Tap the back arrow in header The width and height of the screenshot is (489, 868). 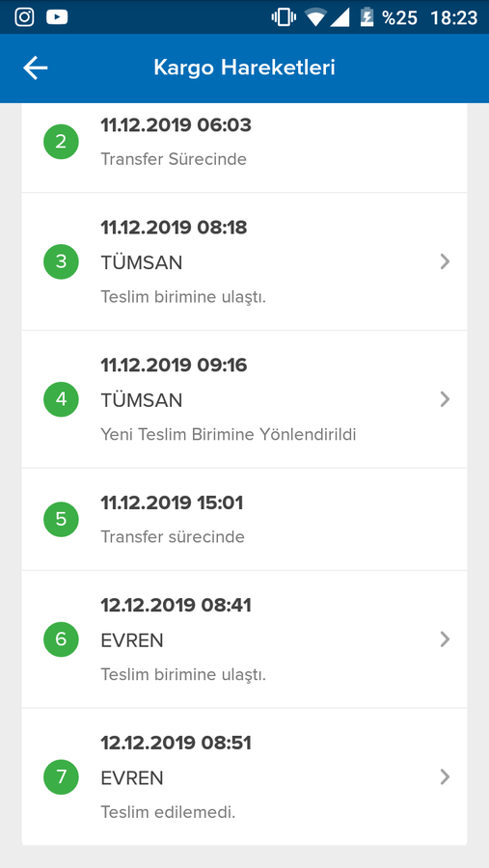(x=36, y=68)
